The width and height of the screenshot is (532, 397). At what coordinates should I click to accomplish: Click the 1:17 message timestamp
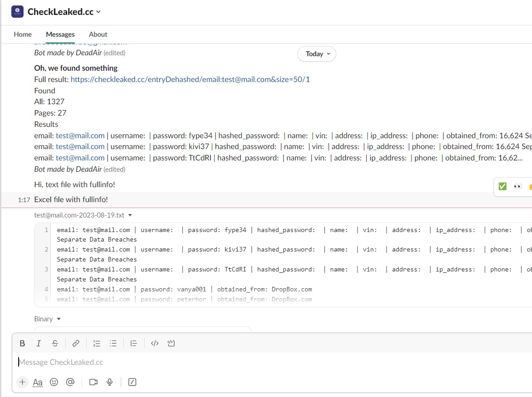(x=24, y=200)
